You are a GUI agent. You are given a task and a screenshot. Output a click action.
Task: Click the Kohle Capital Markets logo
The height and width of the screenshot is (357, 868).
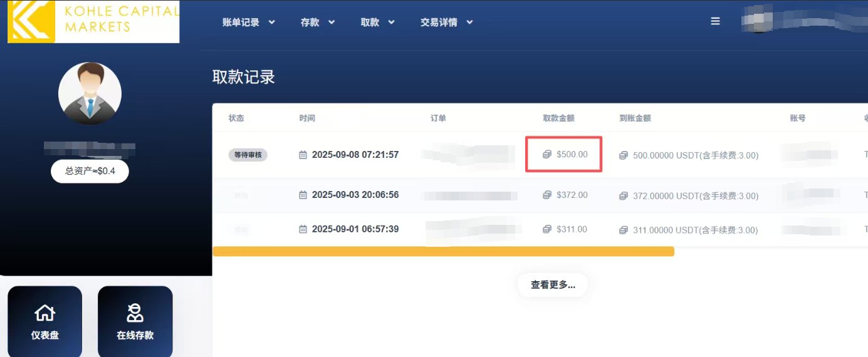pos(93,21)
